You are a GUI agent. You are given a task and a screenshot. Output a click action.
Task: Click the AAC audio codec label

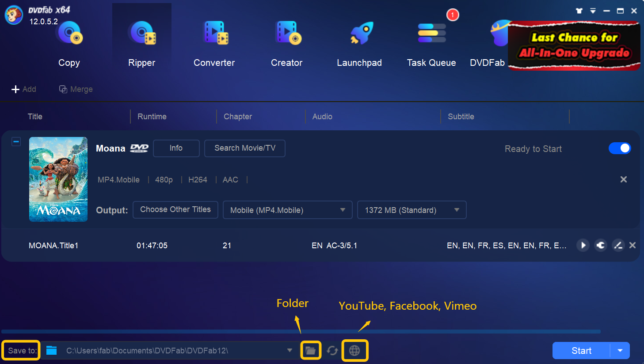pos(230,180)
